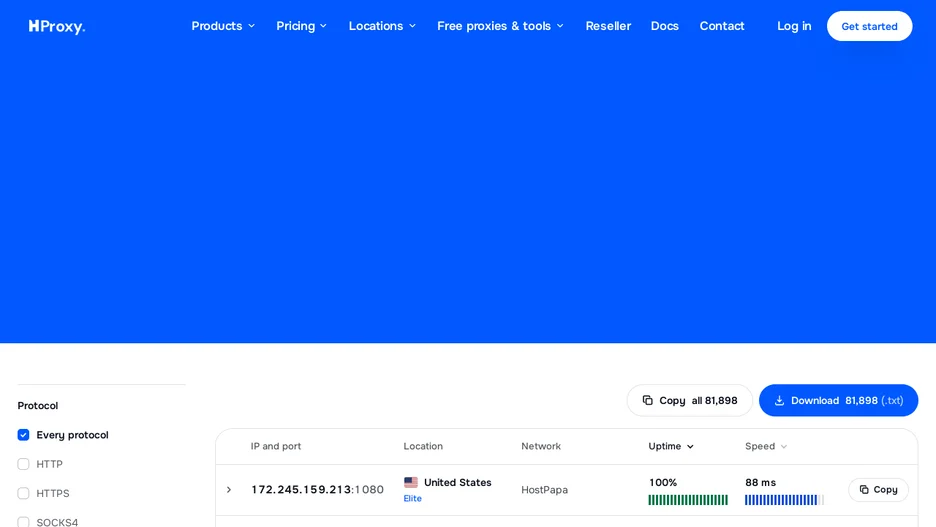Click the copy icon in Copy all
The height and width of the screenshot is (527, 936).
pos(648,400)
